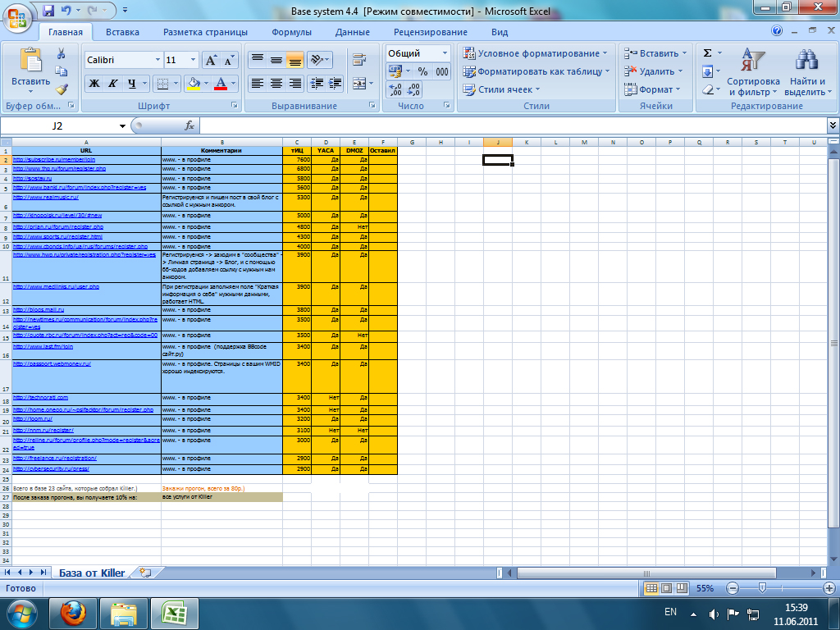The width and height of the screenshot is (840, 630).
Task: Click the Cut scissors icon
Action: pyautogui.click(x=61, y=53)
